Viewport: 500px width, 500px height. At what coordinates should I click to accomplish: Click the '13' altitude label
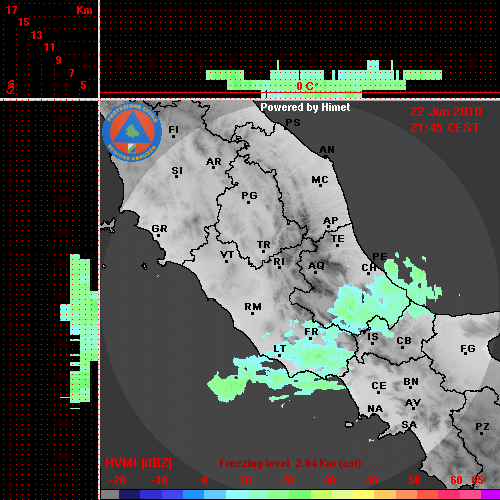[37, 35]
